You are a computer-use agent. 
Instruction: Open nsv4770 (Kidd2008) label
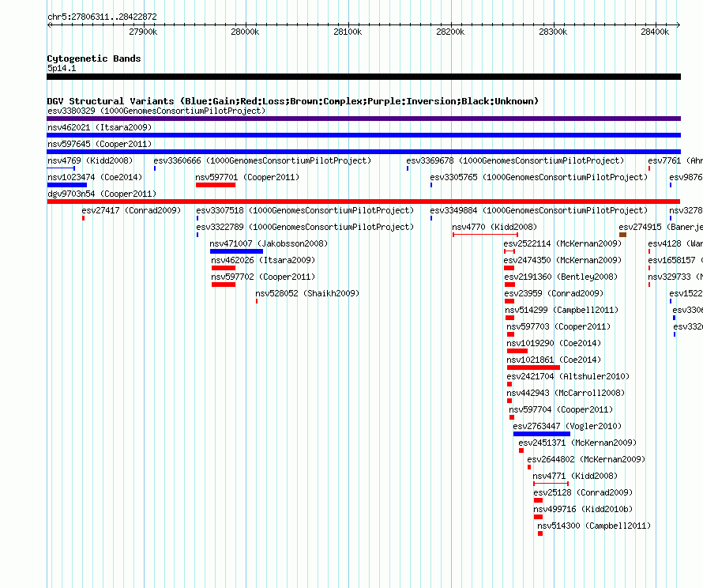tap(494, 227)
